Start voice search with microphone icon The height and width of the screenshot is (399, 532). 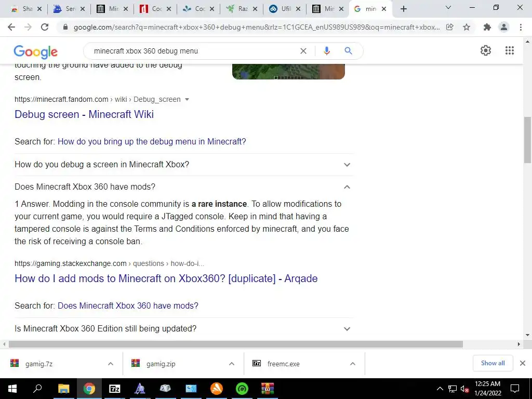point(326,51)
